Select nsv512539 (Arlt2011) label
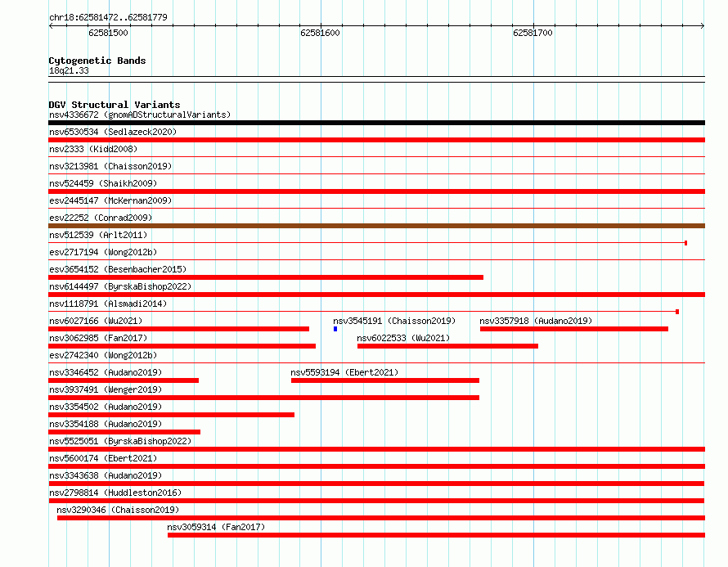Viewport: 728px width, 567px height. click(98, 235)
